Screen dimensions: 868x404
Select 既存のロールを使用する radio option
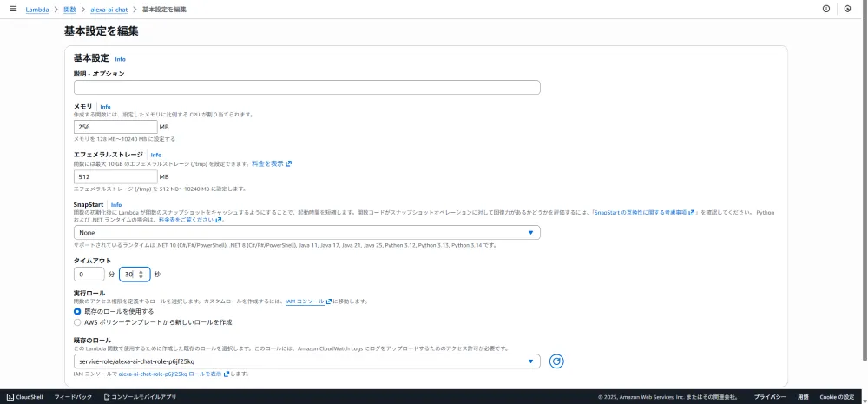click(x=77, y=311)
